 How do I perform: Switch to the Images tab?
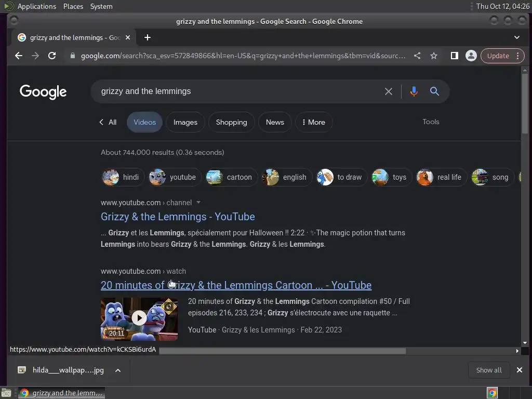pos(185,122)
